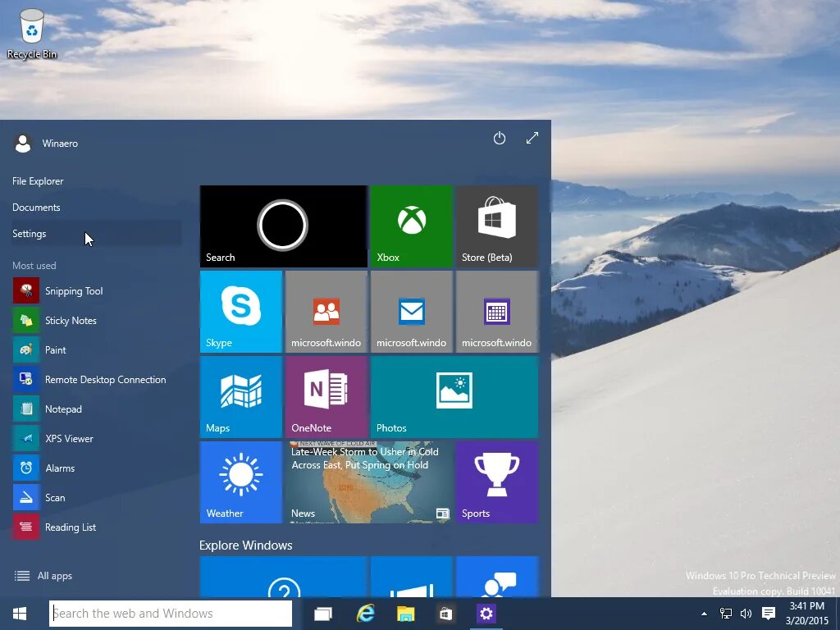Open Task View on the taskbar
Image resolution: width=840 pixels, height=630 pixels.
[x=323, y=614]
